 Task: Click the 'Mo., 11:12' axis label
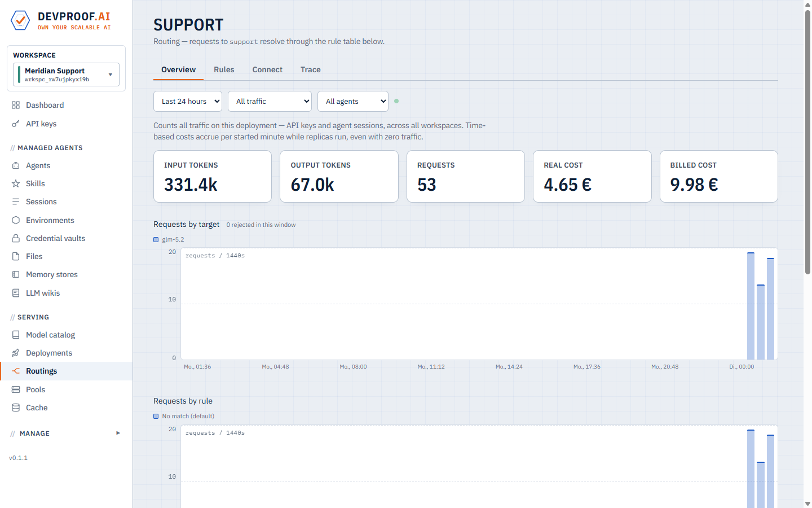431,366
